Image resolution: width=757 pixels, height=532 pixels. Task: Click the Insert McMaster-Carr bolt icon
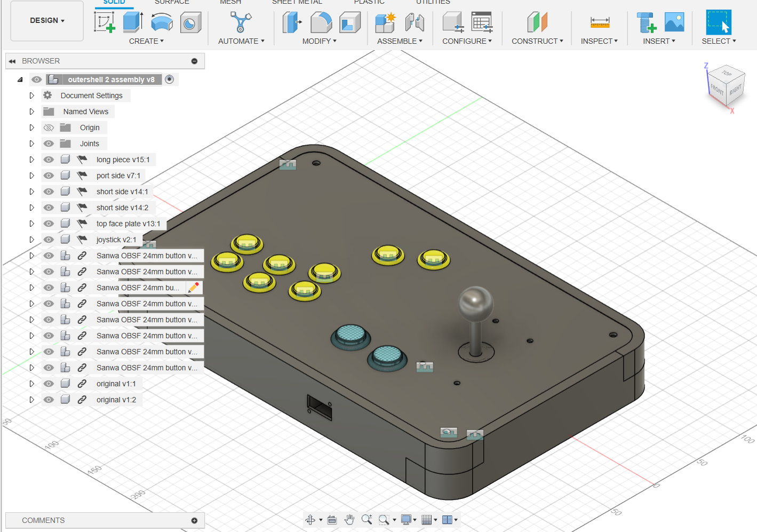pos(646,22)
